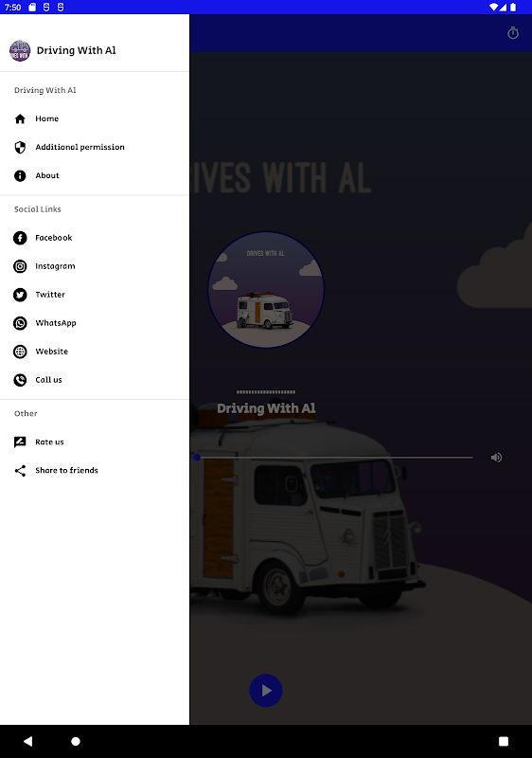Select the About info icon
The height and width of the screenshot is (758, 532).
click(20, 175)
